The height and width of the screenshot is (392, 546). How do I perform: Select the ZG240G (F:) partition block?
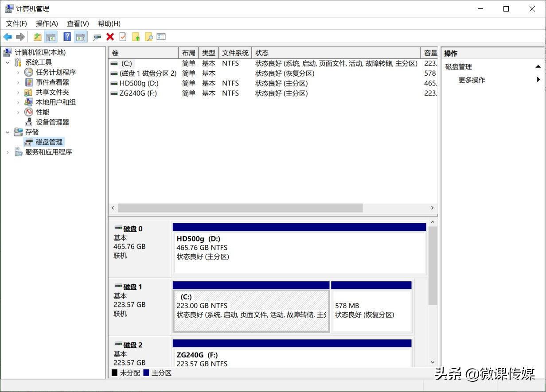292,357
